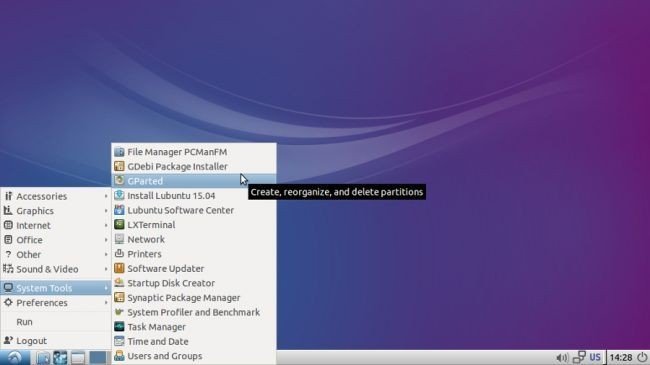Open File Manager PCManFM from the menu
This screenshot has height=365, width=650.
[x=194, y=152]
